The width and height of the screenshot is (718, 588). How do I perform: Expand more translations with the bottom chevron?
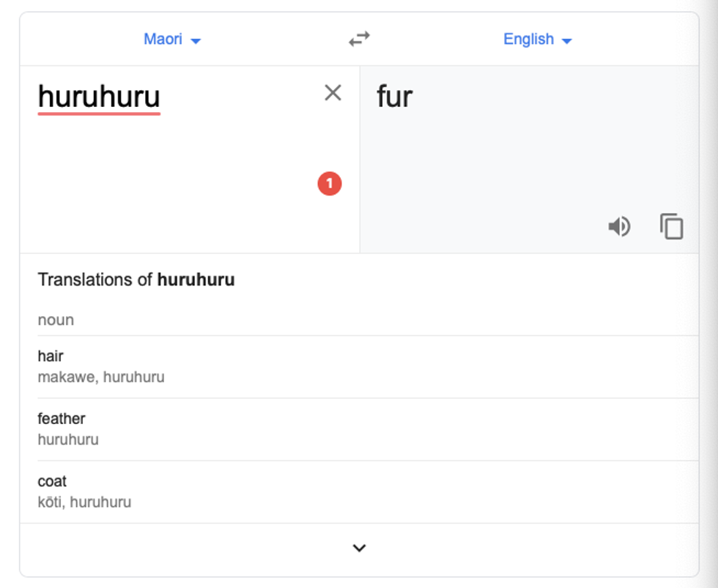359,548
